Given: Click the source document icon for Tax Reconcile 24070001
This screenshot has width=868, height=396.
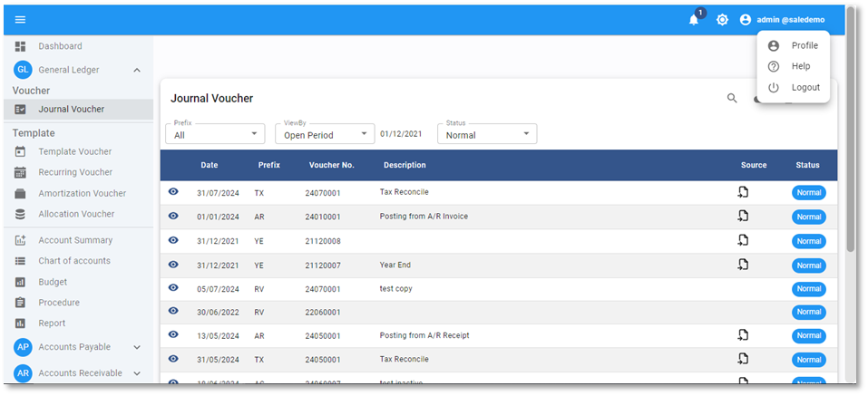Looking at the screenshot, I should [743, 192].
